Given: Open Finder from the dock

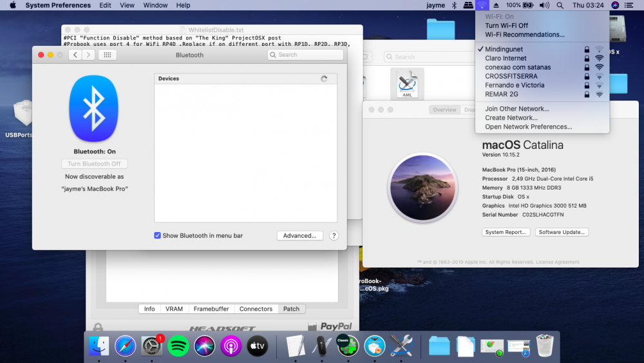Looking at the screenshot, I should tap(99, 346).
